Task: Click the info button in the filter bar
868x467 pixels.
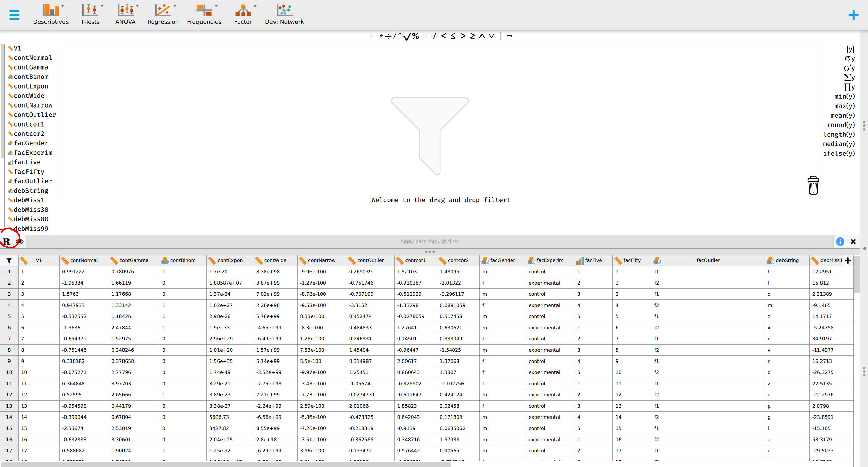Action: [x=841, y=241]
